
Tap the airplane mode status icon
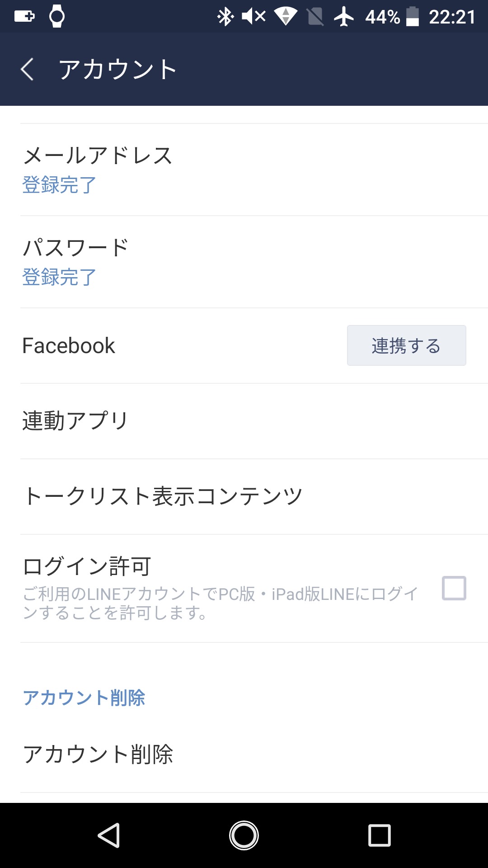click(344, 17)
